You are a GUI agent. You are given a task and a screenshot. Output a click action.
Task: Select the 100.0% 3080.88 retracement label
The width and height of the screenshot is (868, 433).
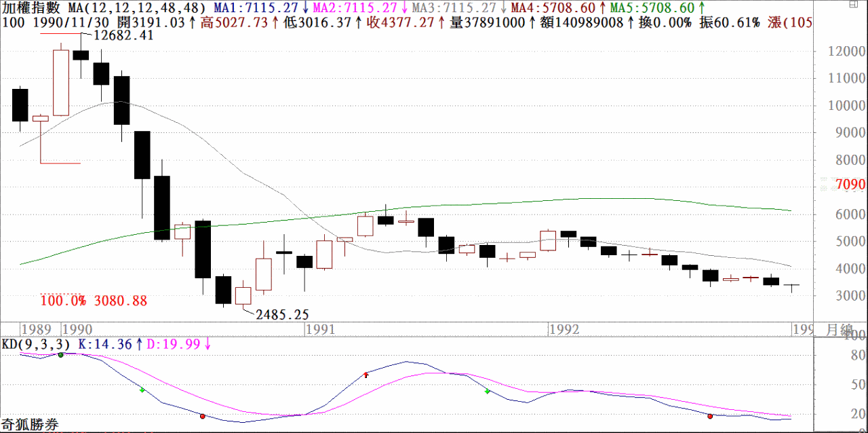click(94, 301)
